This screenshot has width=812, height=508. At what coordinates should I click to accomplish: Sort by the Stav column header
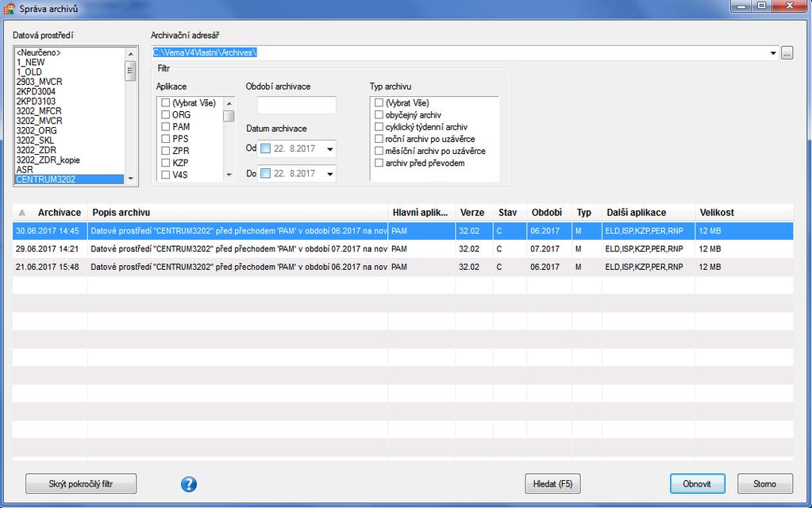[510, 212]
